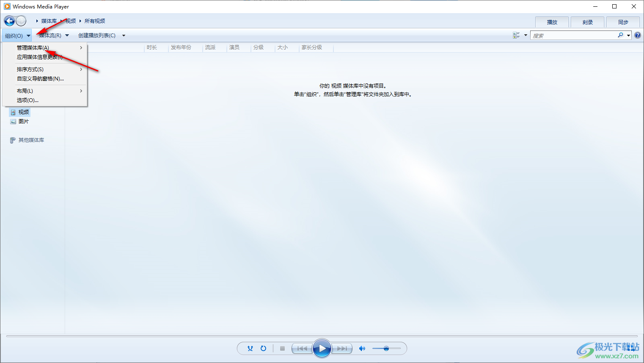Switch to the 播放 tab
The image size is (644, 363).
point(552,22)
